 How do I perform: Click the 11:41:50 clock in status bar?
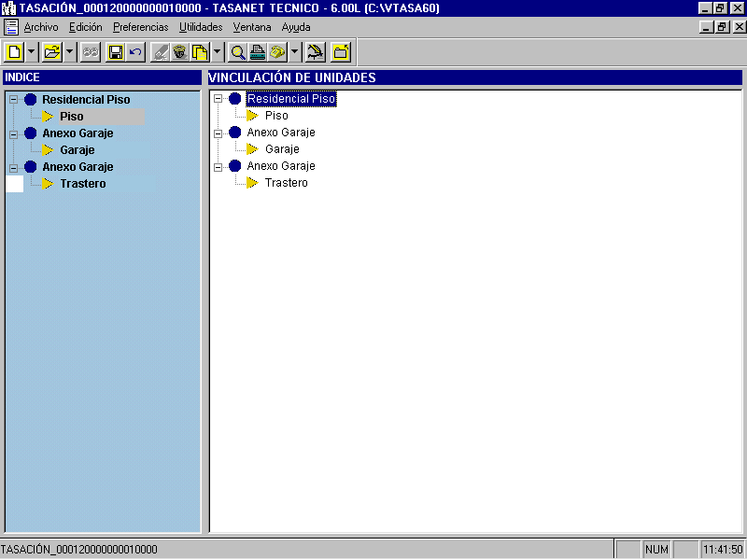723,549
